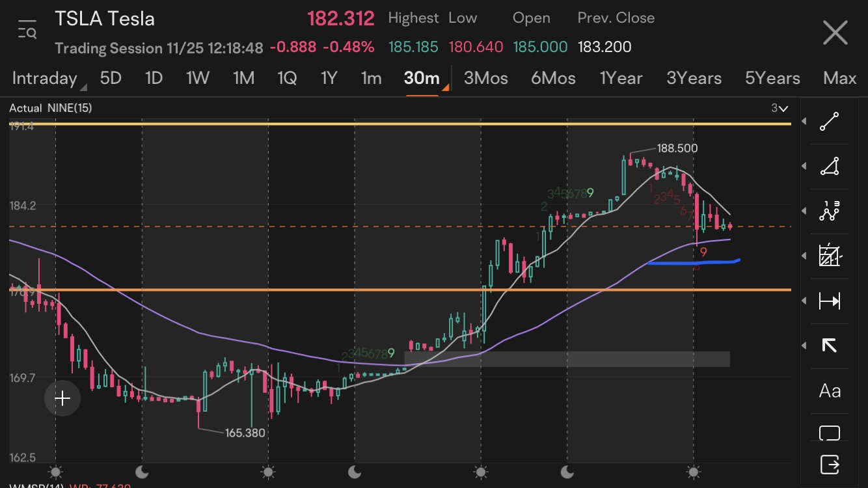
Task: Select the orange horizontal support line
Action: 400,290
